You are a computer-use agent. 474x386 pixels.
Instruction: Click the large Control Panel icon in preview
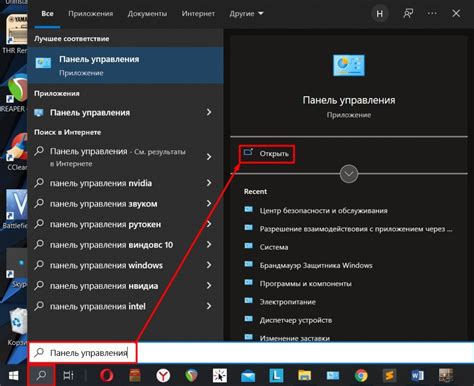pos(349,65)
